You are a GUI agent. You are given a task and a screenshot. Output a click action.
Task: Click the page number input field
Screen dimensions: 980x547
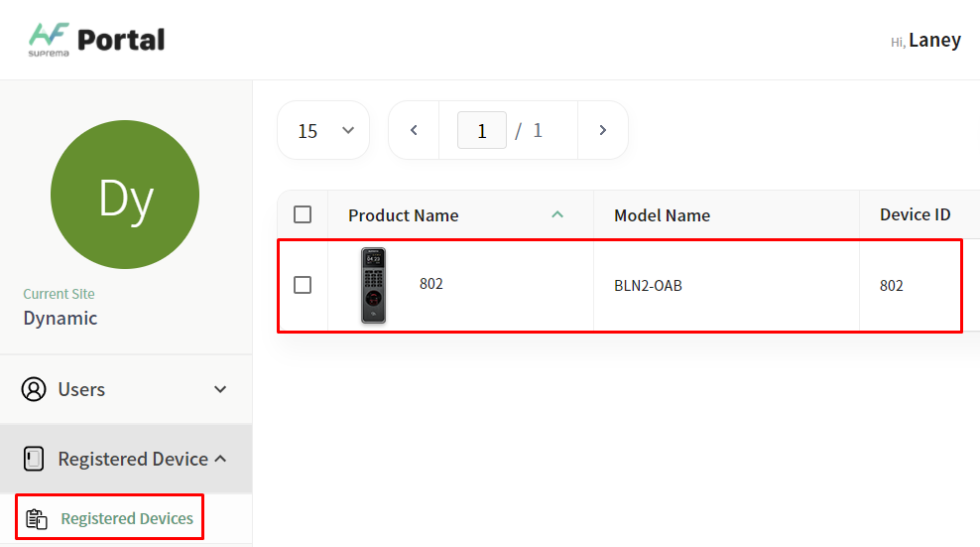[x=482, y=130]
